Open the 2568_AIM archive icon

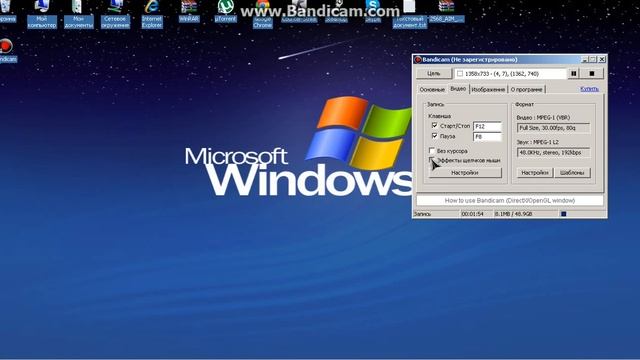click(446, 11)
